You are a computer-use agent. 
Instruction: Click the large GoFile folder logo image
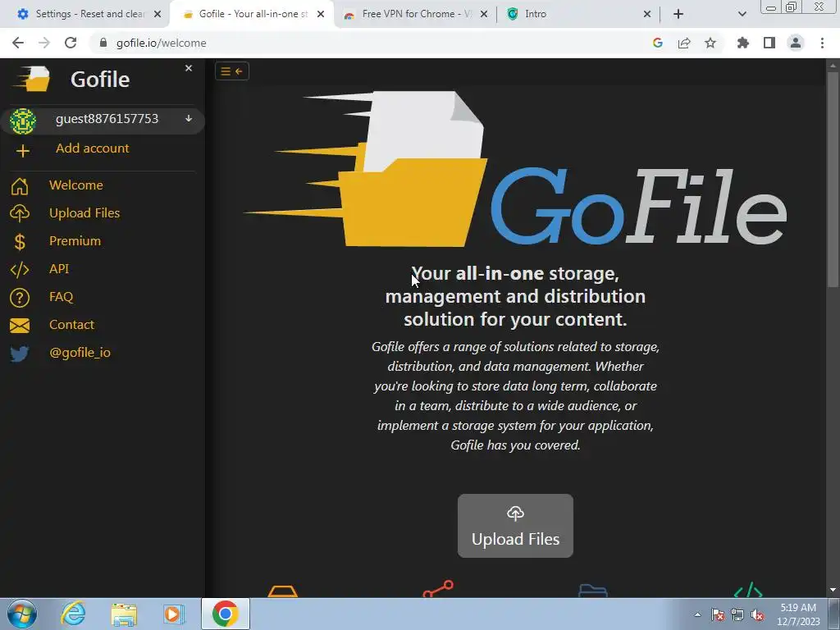click(515, 169)
